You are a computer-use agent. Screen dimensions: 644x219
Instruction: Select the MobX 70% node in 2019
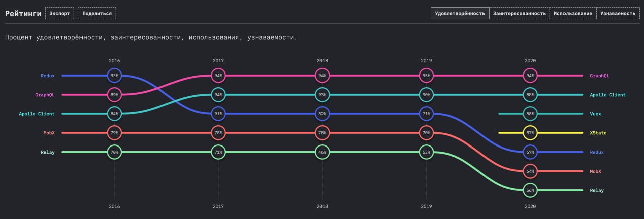tap(426, 133)
